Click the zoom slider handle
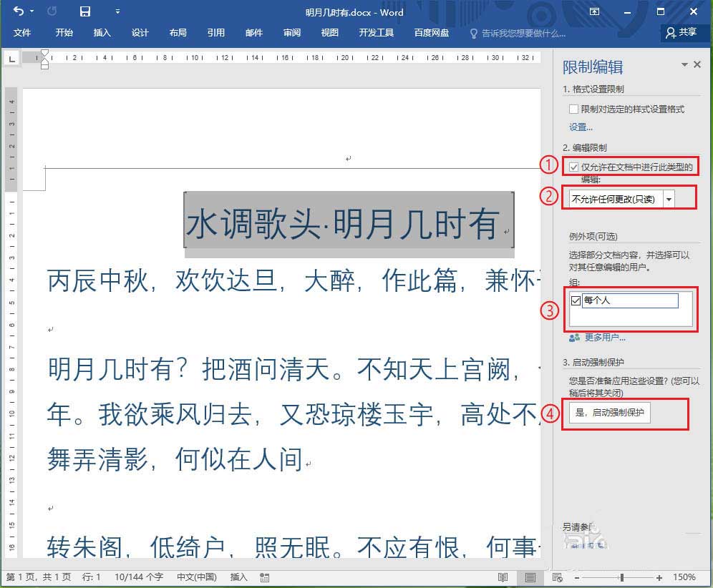 (x=621, y=577)
